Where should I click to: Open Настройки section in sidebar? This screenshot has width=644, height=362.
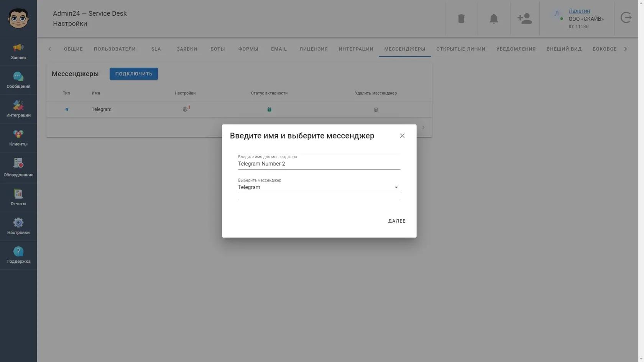tap(18, 226)
